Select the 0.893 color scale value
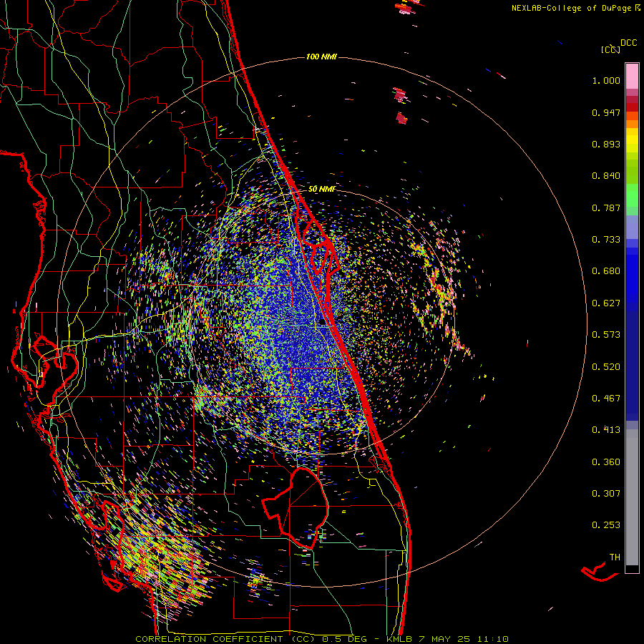Viewport: 644px width, 644px height. [x=606, y=144]
